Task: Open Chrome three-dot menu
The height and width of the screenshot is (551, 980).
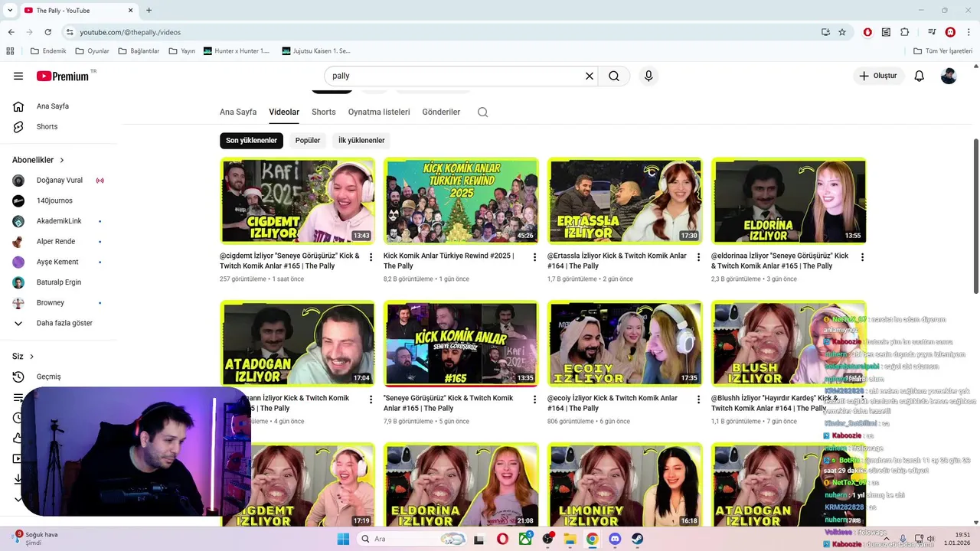Action: click(969, 32)
